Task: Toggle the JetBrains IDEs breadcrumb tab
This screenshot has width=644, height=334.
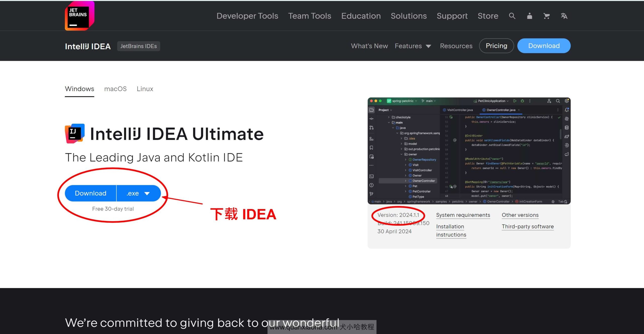Action: [138, 46]
